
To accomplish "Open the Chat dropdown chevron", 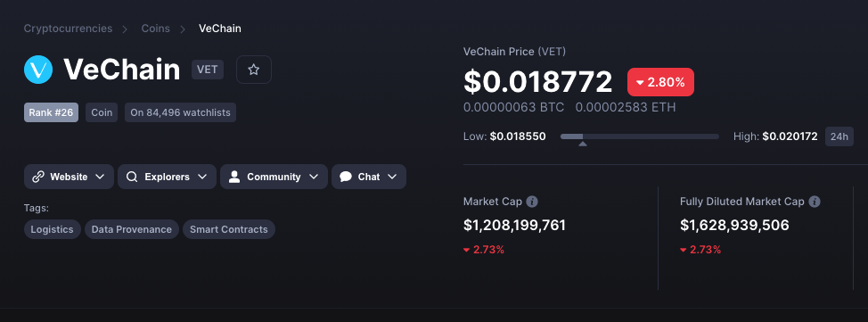I will 392,177.
